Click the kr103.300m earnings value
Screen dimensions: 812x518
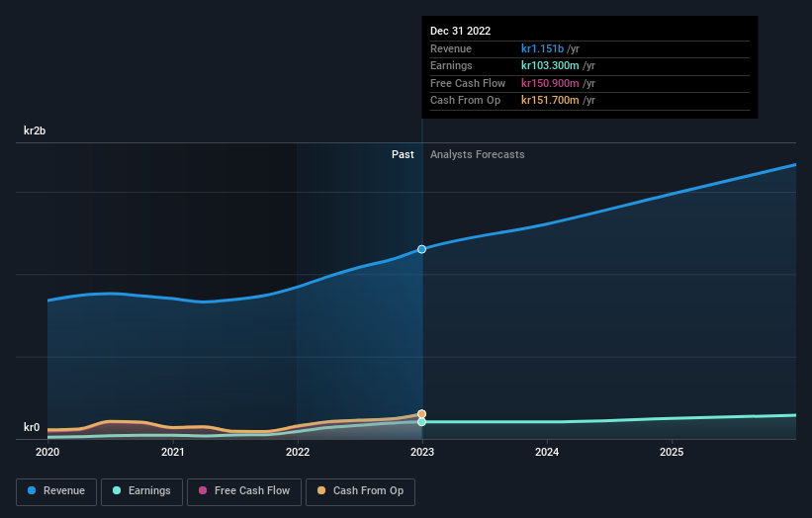[x=550, y=65]
